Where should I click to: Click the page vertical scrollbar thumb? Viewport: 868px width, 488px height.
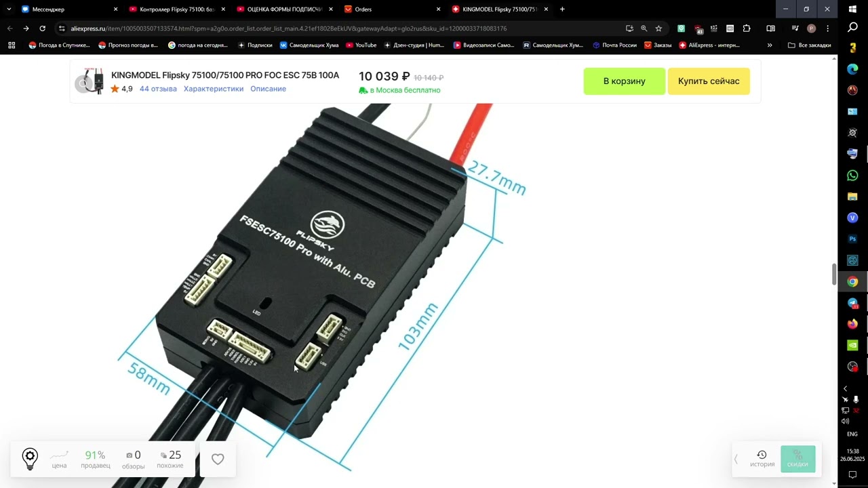pos(834,274)
